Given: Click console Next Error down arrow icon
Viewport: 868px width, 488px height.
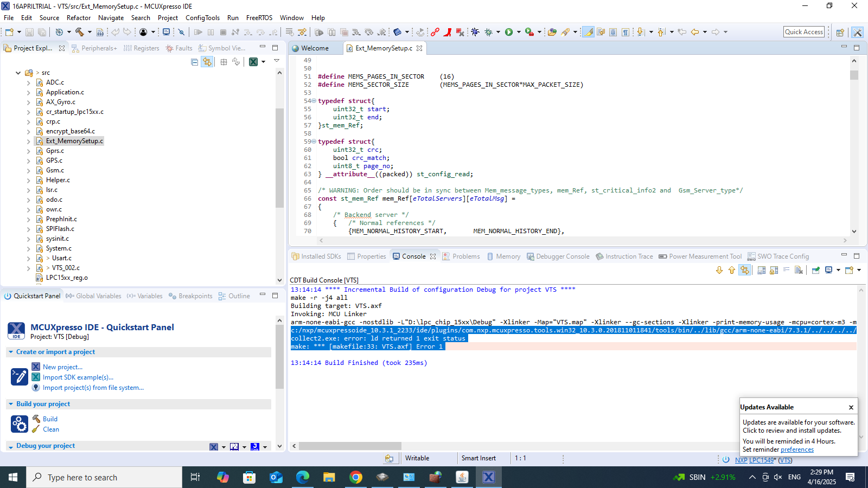Looking at the screenshot, I should point(719,270).
